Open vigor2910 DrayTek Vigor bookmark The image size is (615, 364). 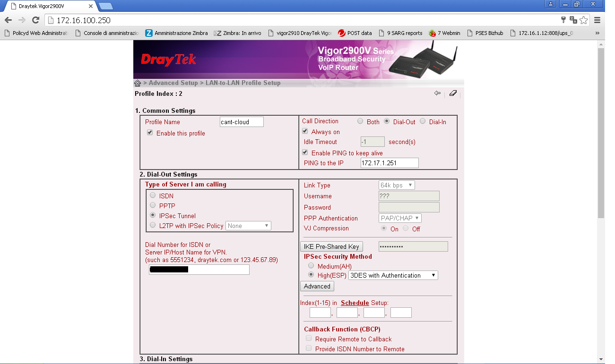click(x=300, y=33)
